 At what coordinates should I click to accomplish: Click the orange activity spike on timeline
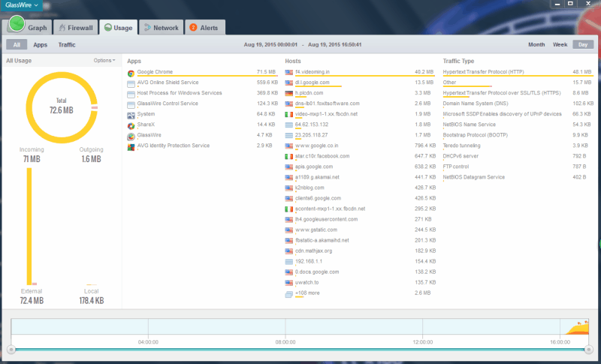point(578,328)
